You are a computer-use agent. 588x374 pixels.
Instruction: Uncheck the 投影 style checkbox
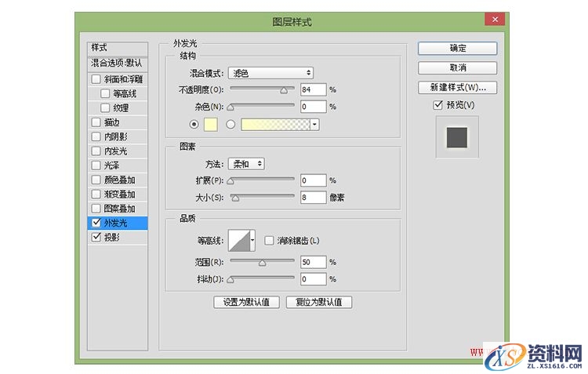pyautogui.click(x=96, y=237)
